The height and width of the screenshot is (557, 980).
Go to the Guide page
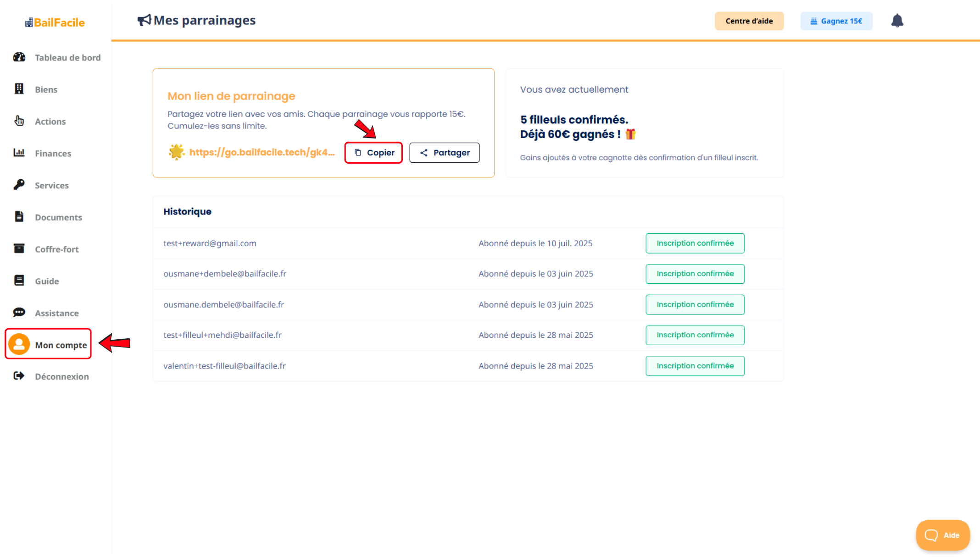[47, 281]
